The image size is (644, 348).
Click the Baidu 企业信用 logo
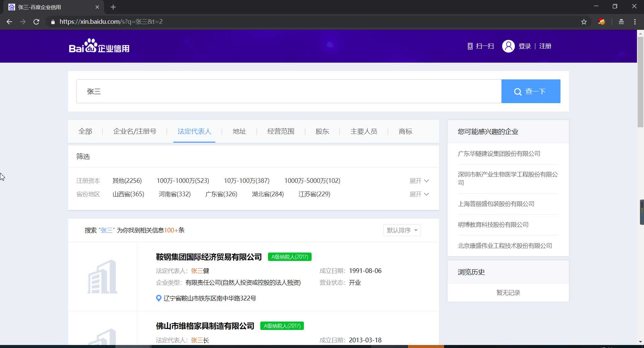click(x=99, y=46)
